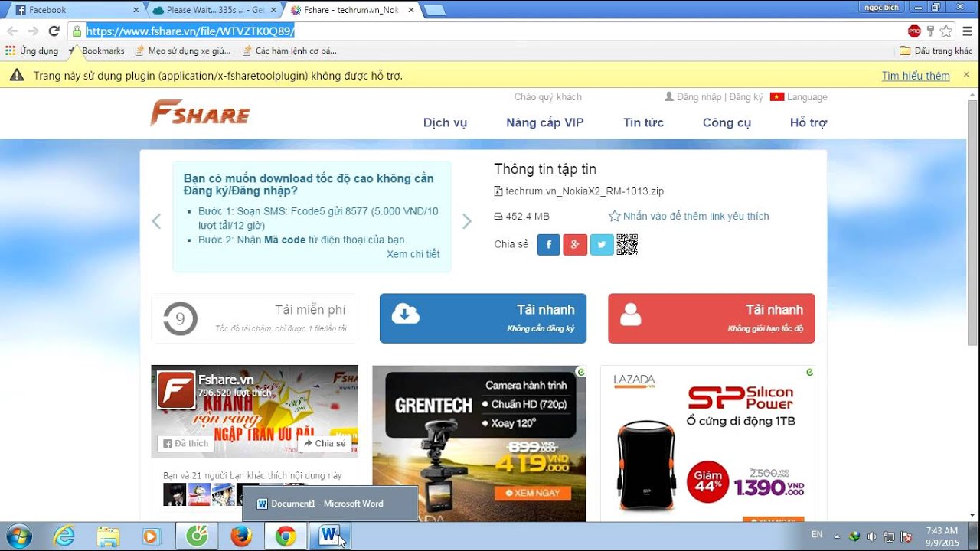Click the Chrome forward arrow button

coord(33,31)
